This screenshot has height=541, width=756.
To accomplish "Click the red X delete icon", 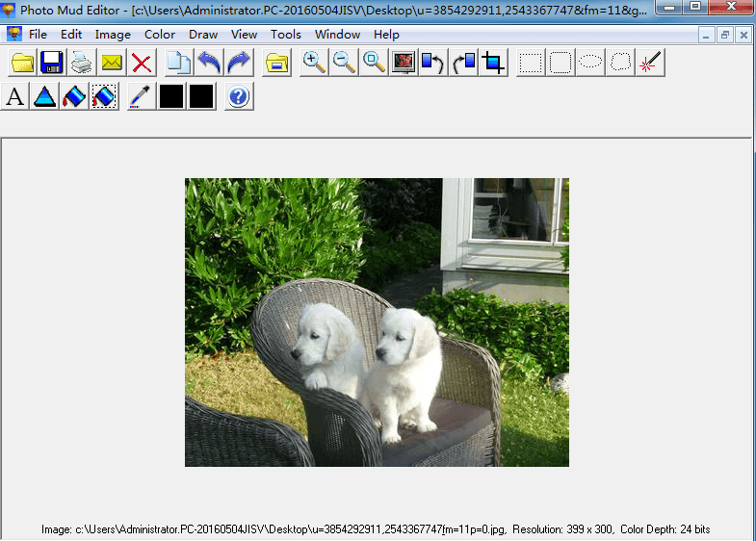I will [x=142, y=64].
